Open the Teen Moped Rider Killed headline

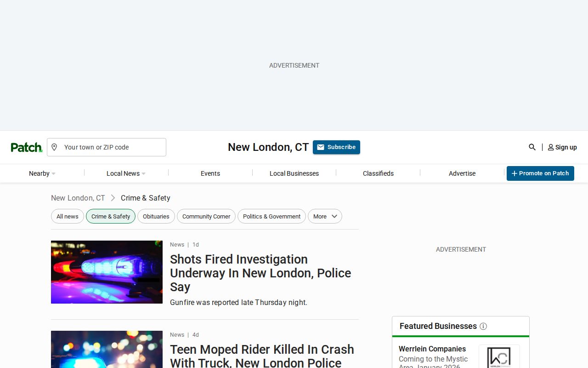tap(262, 356)
